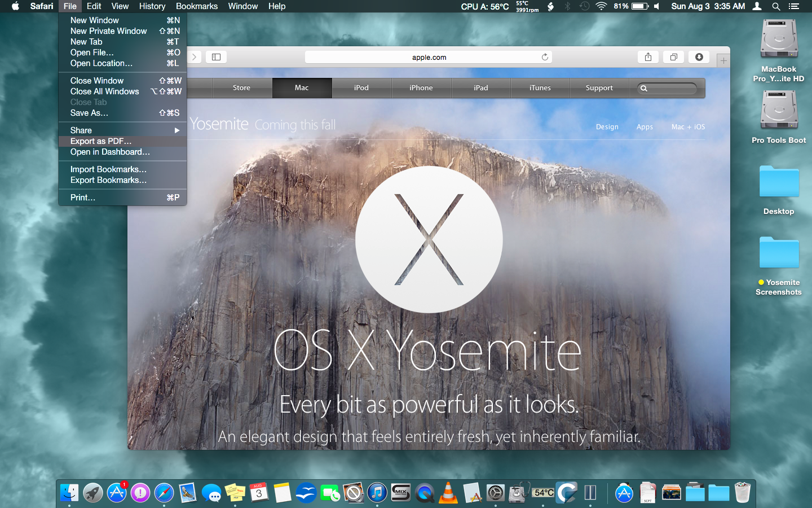Viewport: 812px width, 508px height.
Task: Select Save As menu item
Action: pyautogui.click(x=122, y=113)
